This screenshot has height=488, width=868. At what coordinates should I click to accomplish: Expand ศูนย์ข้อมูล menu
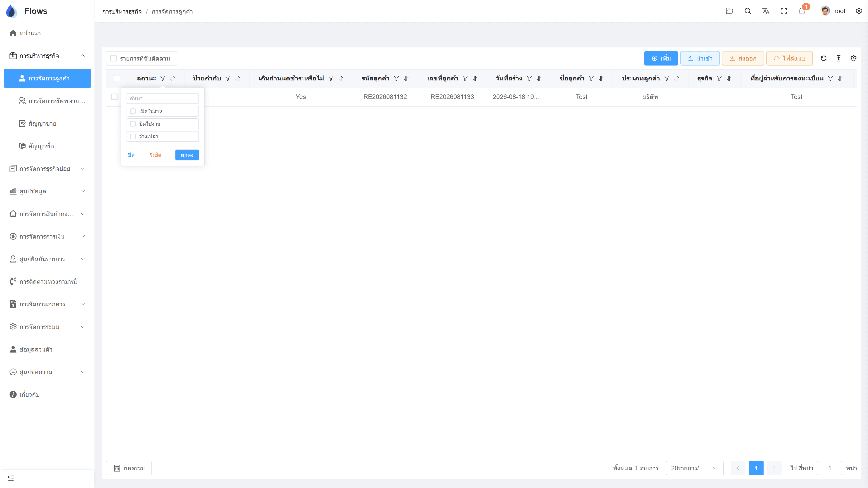click(47, 191)
